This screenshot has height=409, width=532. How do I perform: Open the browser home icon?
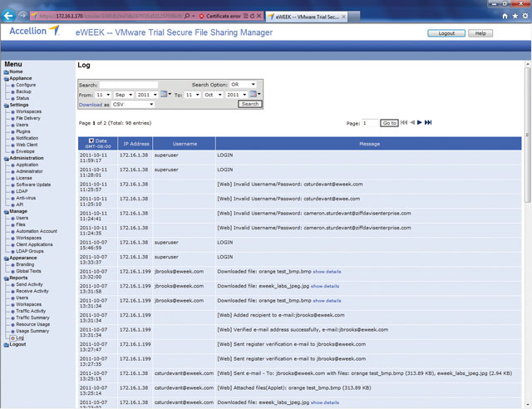tap(505, 16)
